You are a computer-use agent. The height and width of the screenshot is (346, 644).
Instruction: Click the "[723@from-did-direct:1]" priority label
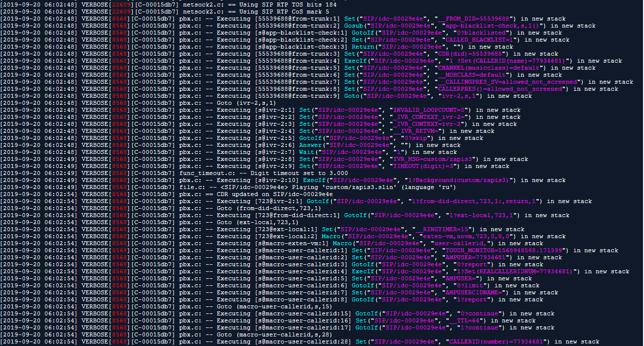click(297, 215)
